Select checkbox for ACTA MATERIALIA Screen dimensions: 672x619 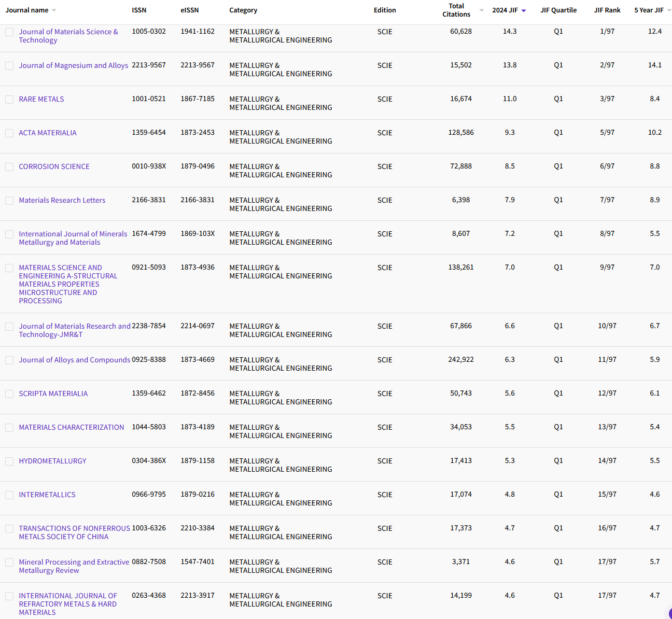tap(9, 133)
